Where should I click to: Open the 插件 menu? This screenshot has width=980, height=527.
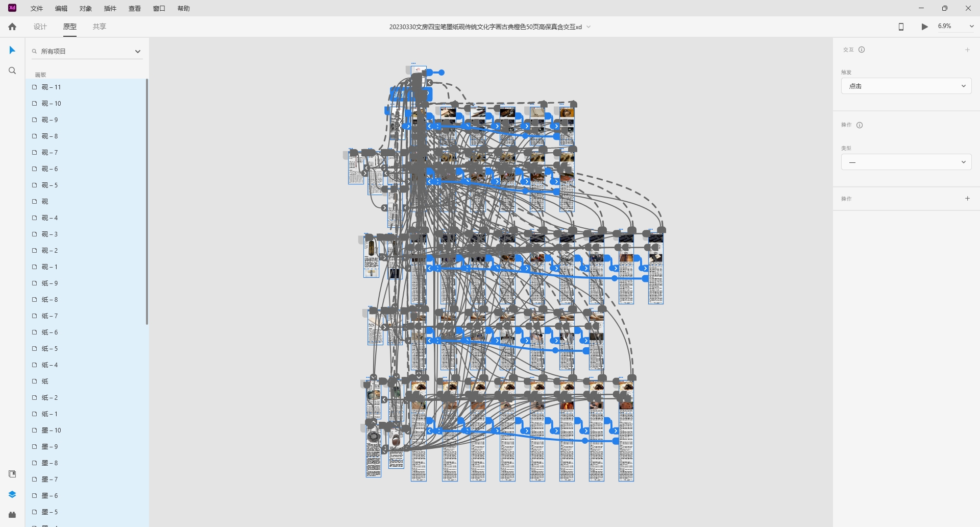coord(110,9)
